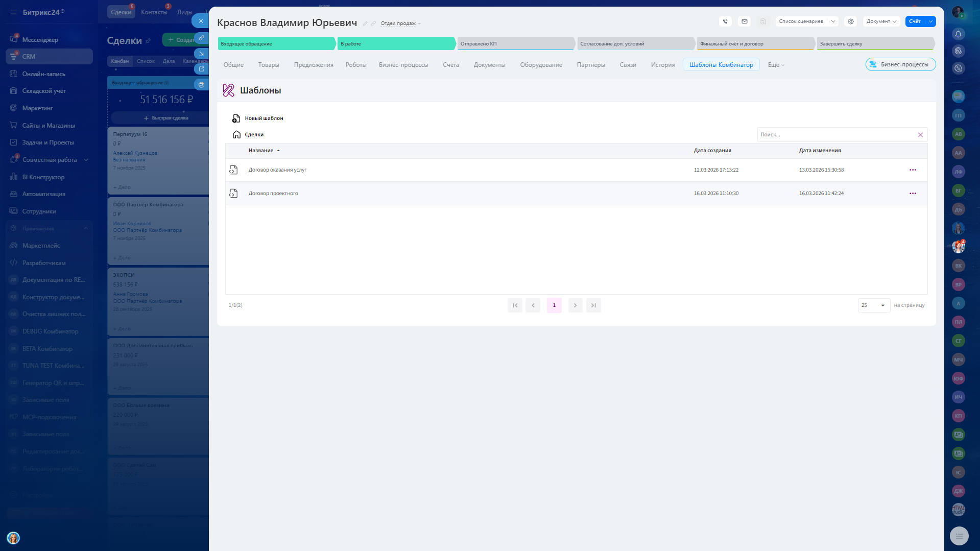The height and width of the screenshot is (551, 980).
Task: Change the 25 per page selector
Action: (874, 305)
